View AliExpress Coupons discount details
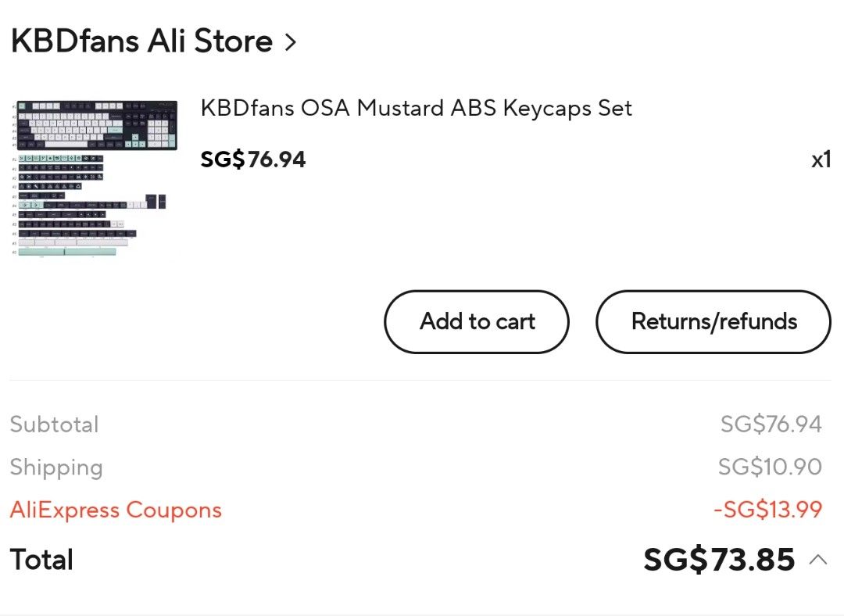Image resolution: width=844 pixels, height=616 pixels. tap(115, 510)
